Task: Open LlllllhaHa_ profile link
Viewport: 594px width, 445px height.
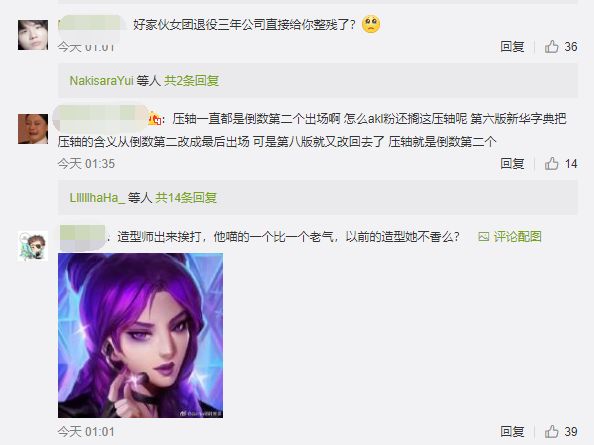Action: 97,198
